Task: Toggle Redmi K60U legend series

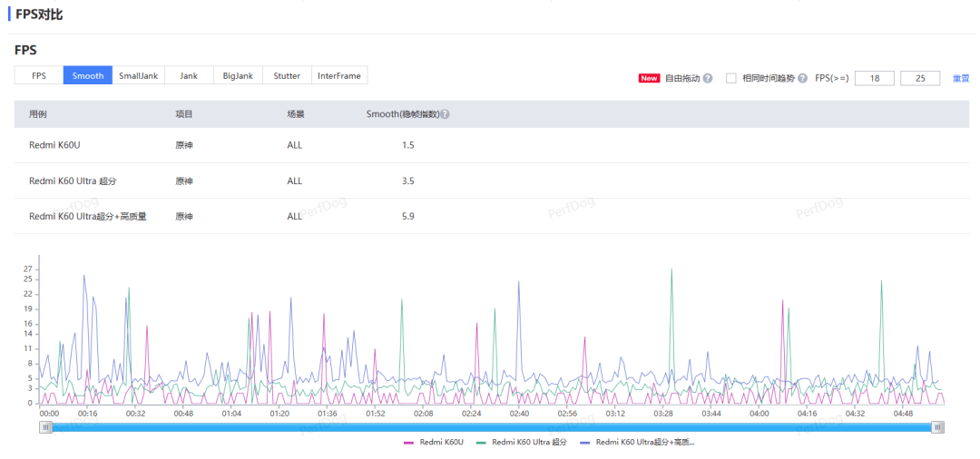Action: [434, 443]
